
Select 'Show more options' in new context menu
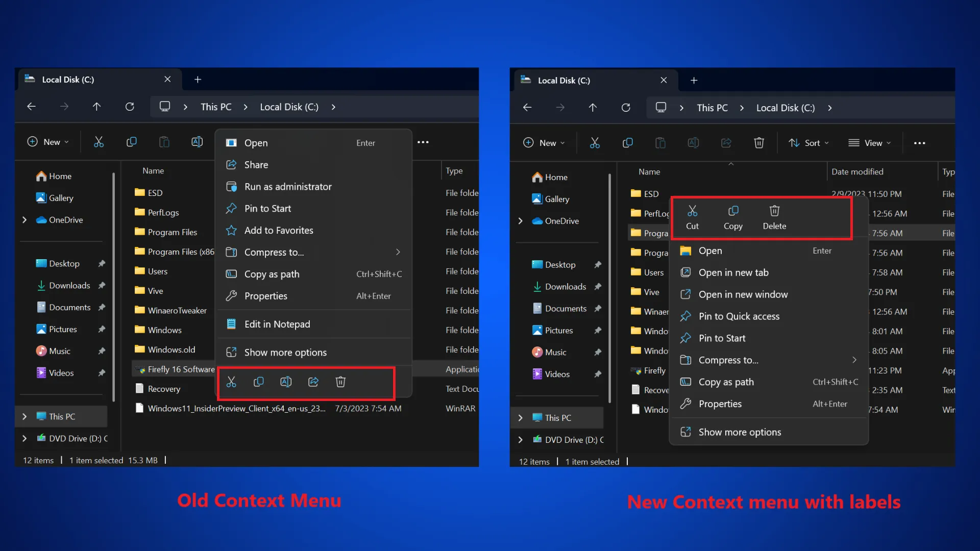coord(740,432)
